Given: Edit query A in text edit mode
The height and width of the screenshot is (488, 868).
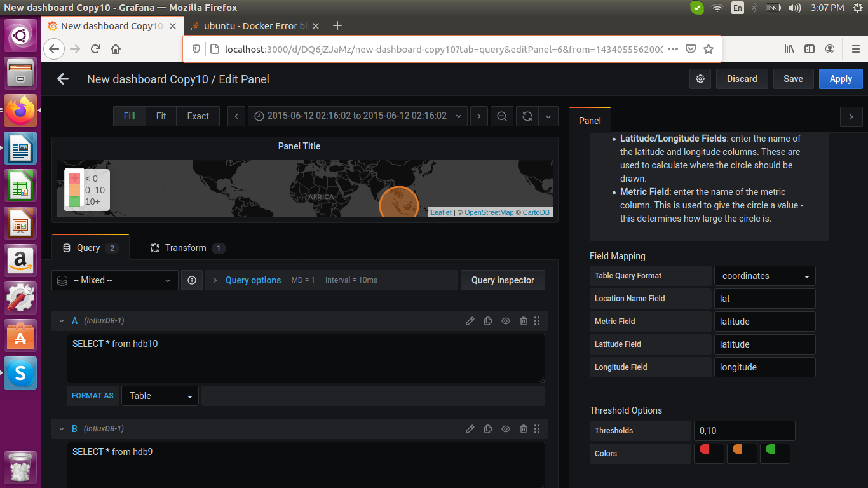Looking at the screenshot, I should [470, 321].
